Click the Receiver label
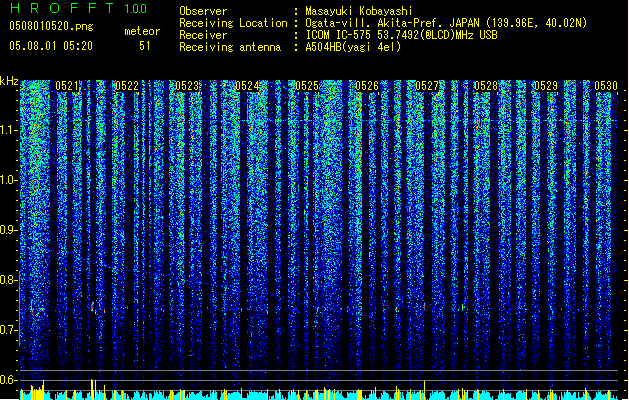 203,35
